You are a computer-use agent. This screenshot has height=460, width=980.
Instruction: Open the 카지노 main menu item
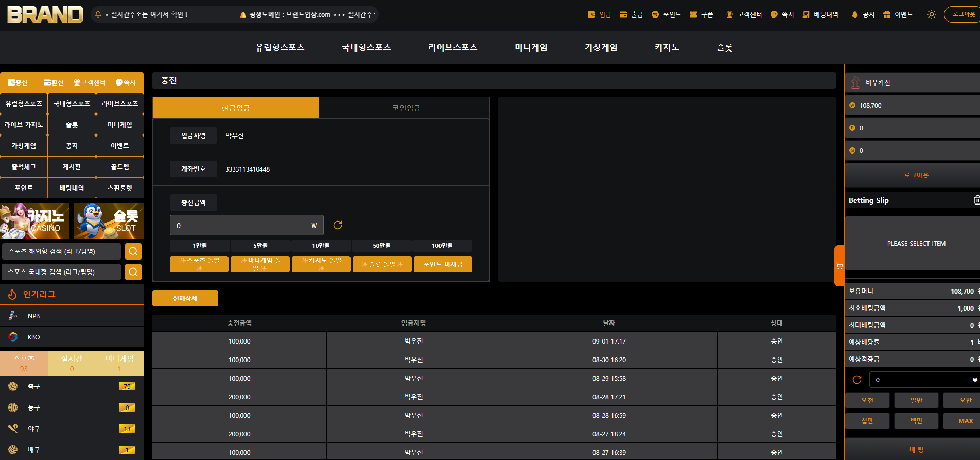point(667,47)
